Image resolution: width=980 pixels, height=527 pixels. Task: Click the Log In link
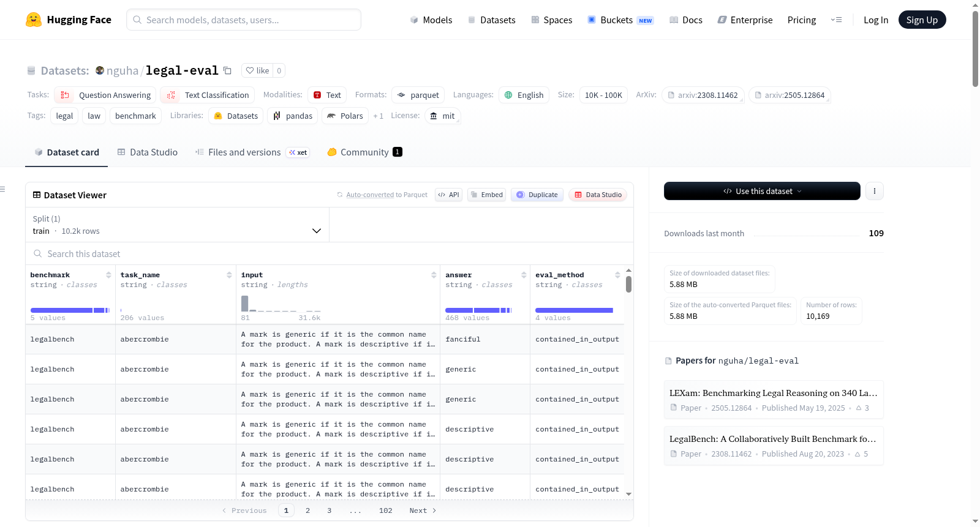(876, 20)
